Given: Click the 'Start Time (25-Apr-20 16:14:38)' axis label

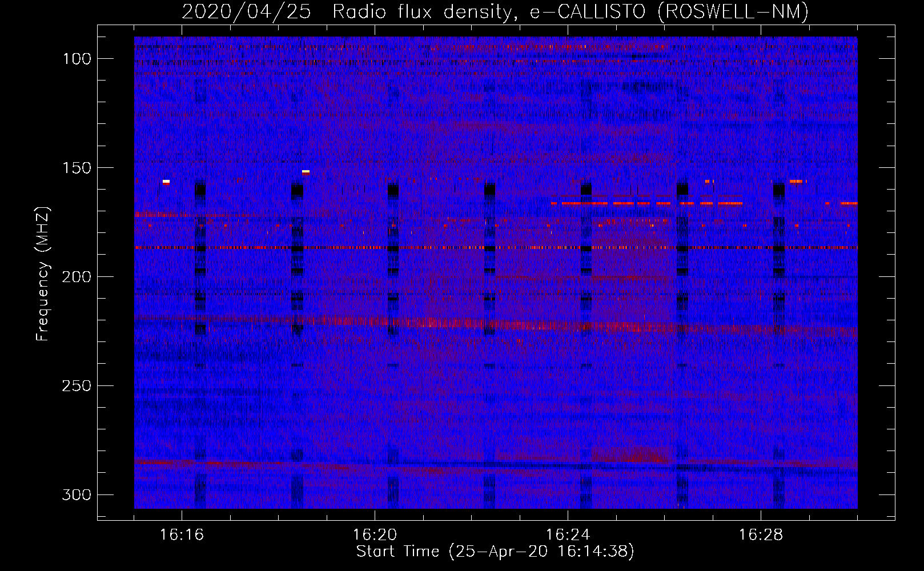Looking at the screenshot, I should [495, 552].
